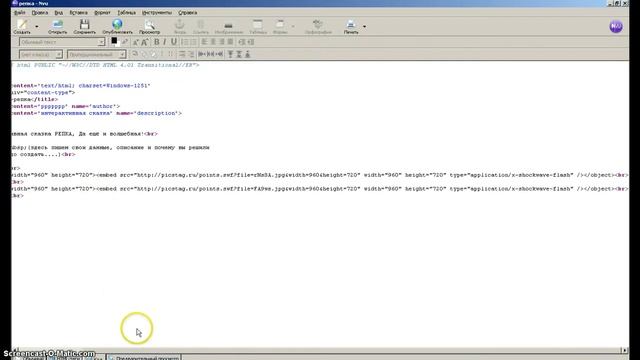Open dropdown arrow next to Создать
Viewport: 640px width, 360px height.
tap(37, 27)
